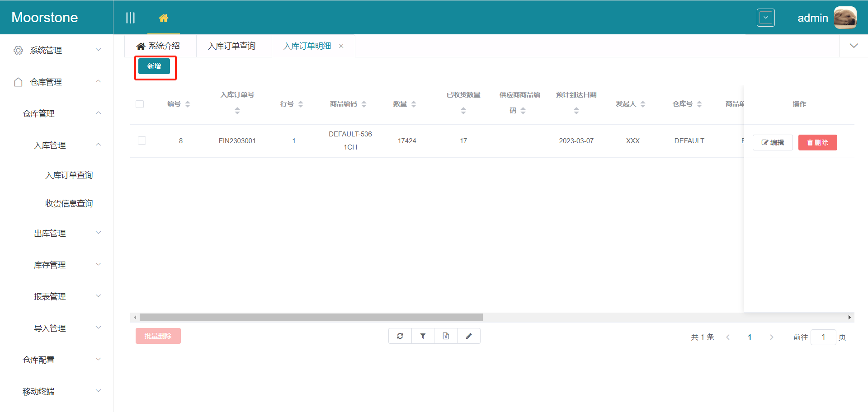Click the admin avatar picture
This screenshot has height=412, width=868.
[x=845, y=18]
